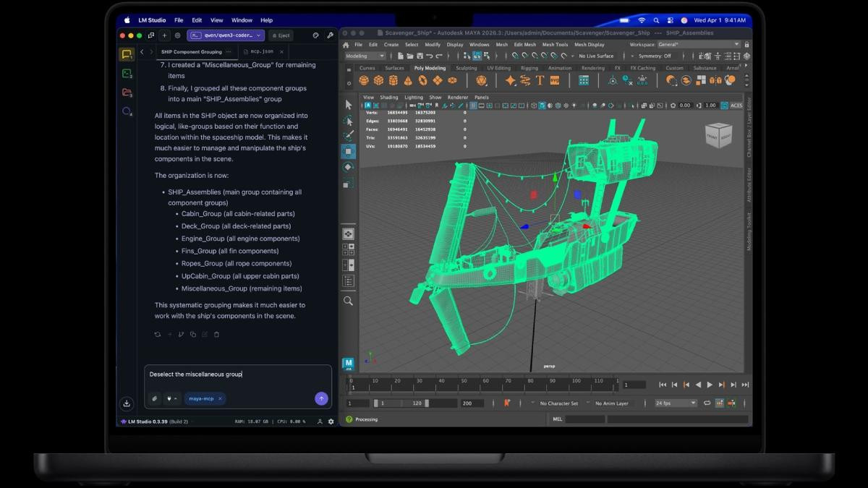Open the Discover search sidebar icon
Viewport: 868px width, 488px height.
click(x=127, y=111)
